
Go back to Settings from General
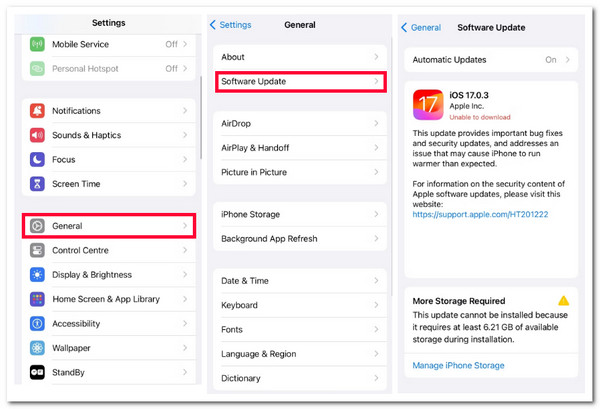click(231, 25)
